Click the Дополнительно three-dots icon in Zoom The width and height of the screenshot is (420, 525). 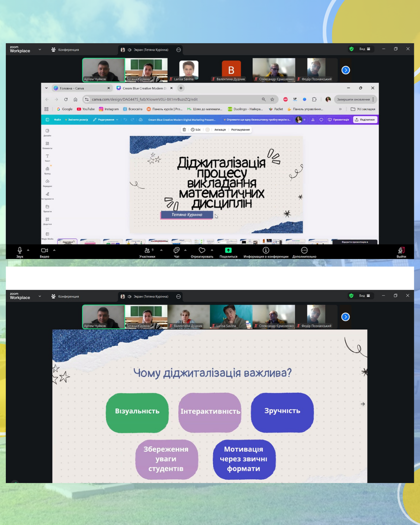pyautogui.click(x=304, y=251)
